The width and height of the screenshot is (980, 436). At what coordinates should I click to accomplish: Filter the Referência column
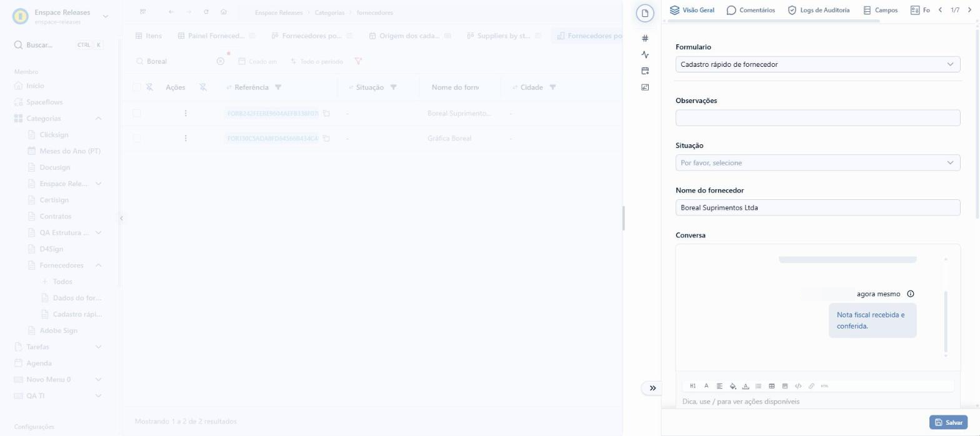pos(278,87)
